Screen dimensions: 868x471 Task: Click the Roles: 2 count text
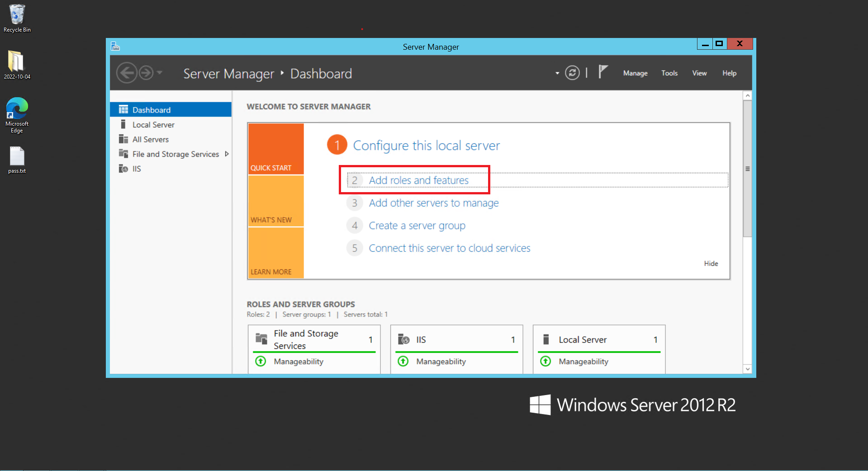click(x=258, y=315)
